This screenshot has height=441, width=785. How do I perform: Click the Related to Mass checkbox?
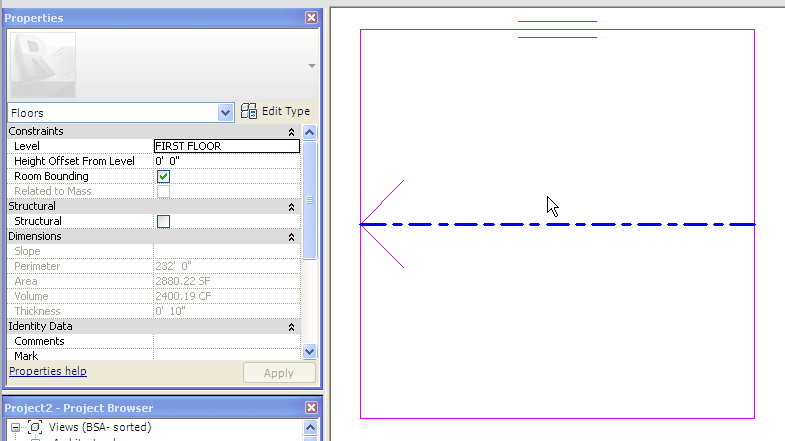click(163, 191)
